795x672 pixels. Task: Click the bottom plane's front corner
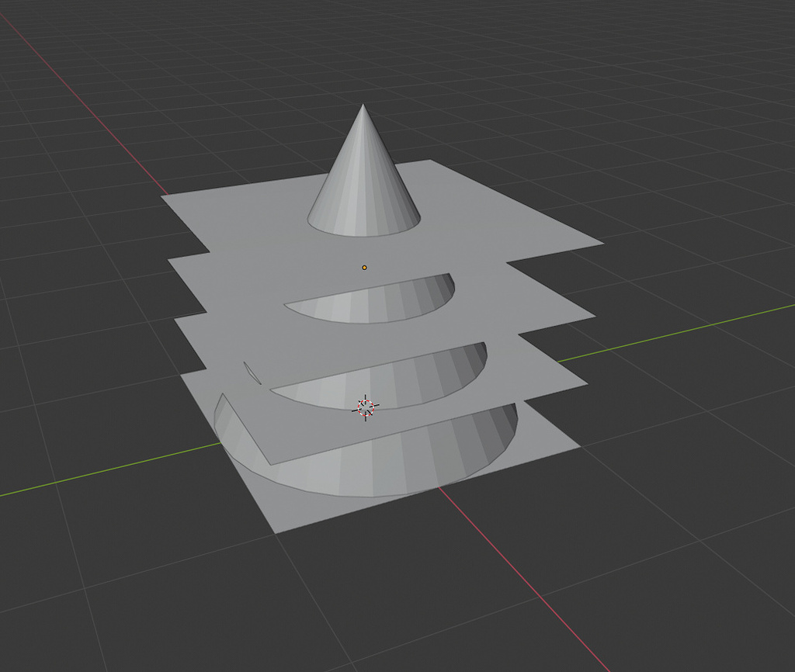click(x=276, y=532)
